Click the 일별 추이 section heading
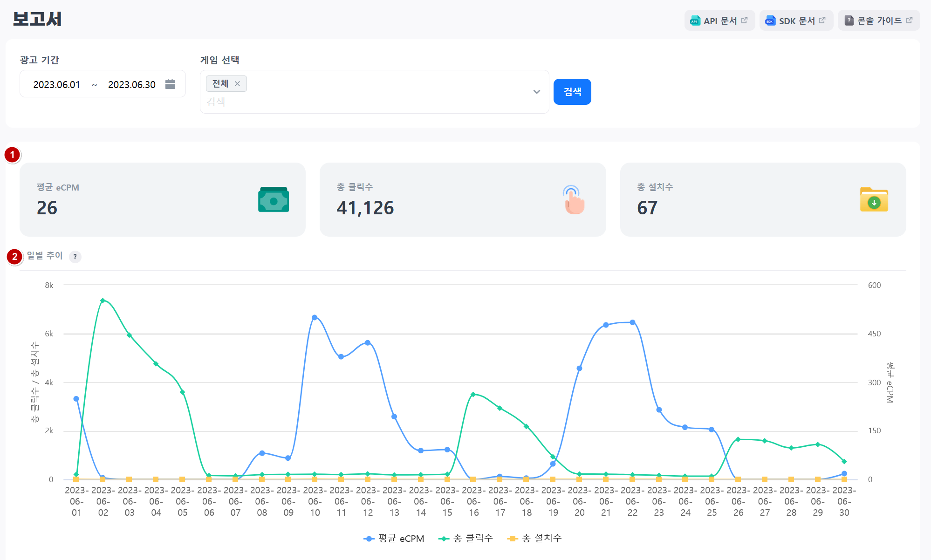This screenshot has width=931, height=560. 45,256
